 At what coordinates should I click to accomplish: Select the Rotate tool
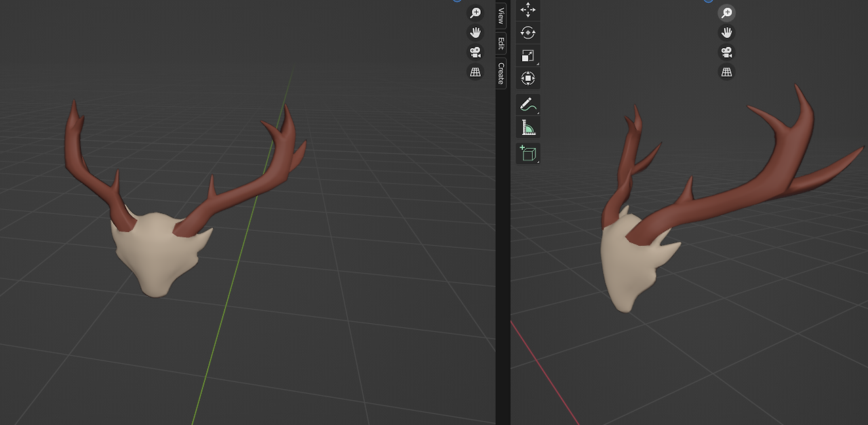528,33
